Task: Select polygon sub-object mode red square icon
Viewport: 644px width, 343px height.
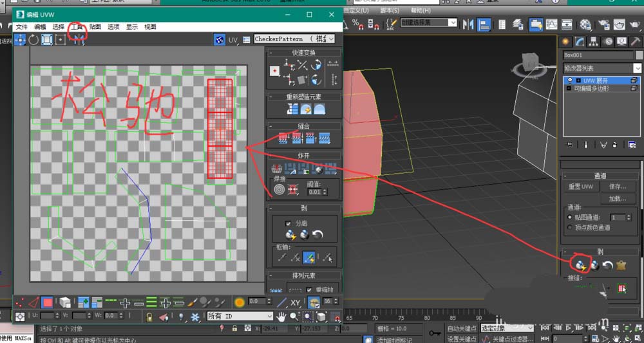Action: (x=48, y=303)
